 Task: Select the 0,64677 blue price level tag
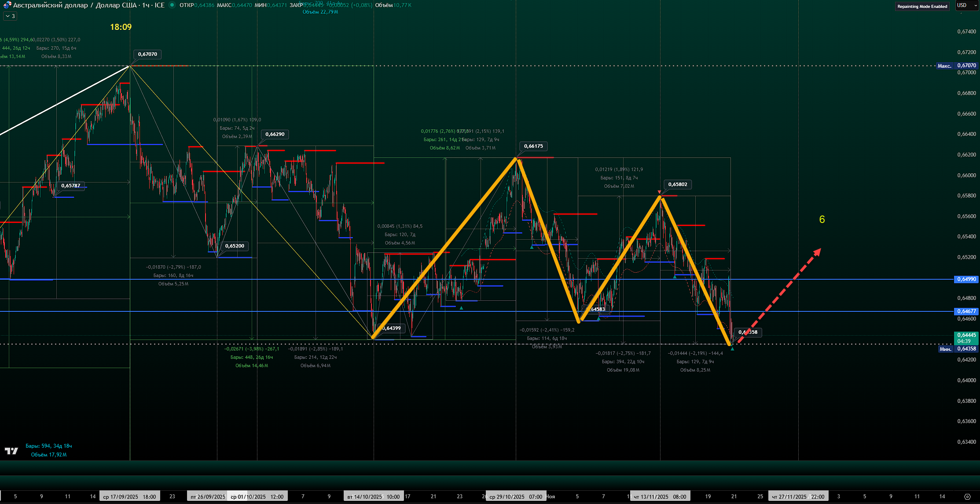966,311
